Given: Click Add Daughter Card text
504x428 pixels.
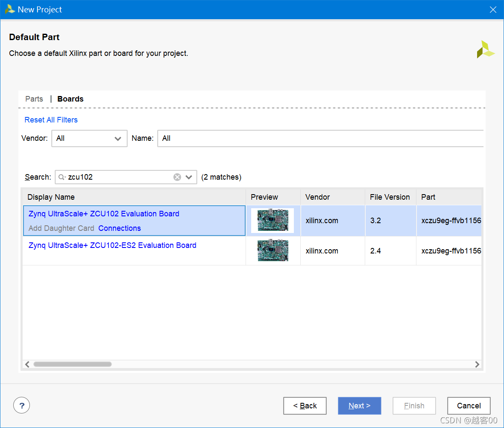Looking at the screenshot, I should [62, 228].
